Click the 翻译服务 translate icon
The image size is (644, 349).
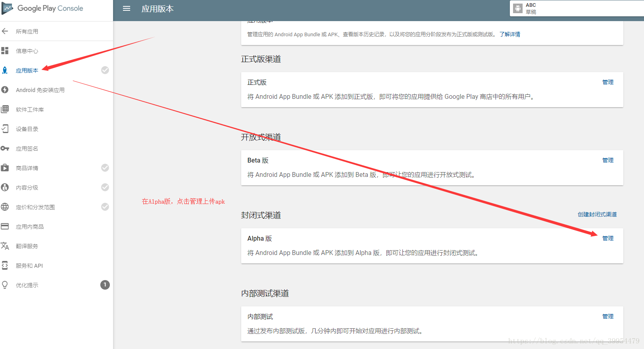pos(5,246)
